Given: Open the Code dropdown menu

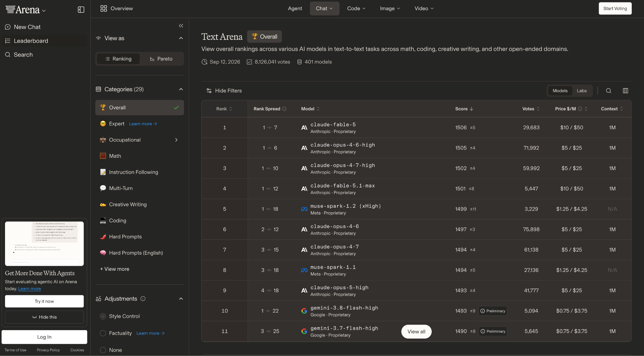Looking at the screenshot, I should tap(356, 8).
